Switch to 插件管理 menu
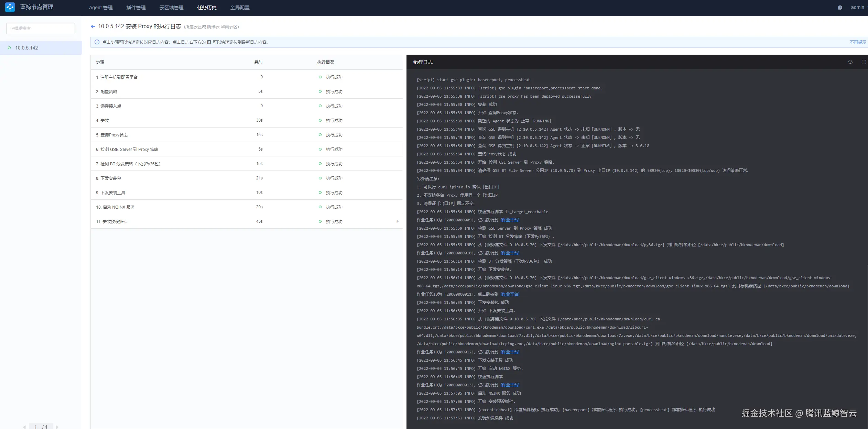The image size is (868, 429). (x=136, y=8)
